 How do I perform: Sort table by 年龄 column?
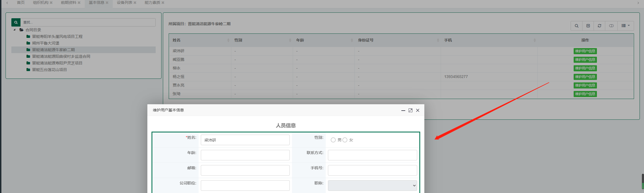point(324,40)
